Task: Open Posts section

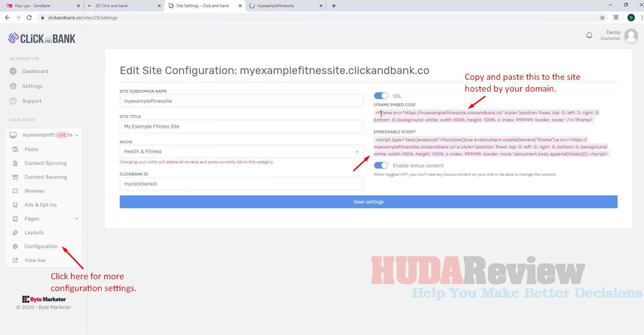Action: click(x=31, y=149)
